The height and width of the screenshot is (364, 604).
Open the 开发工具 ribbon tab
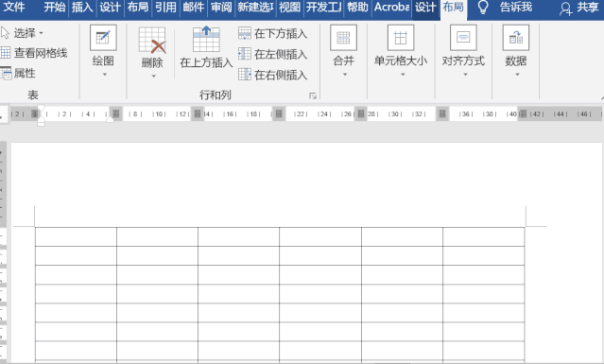323,7
